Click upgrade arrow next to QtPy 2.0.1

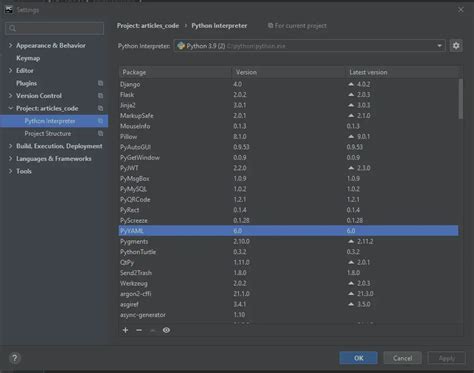click(x=351, y=262)
